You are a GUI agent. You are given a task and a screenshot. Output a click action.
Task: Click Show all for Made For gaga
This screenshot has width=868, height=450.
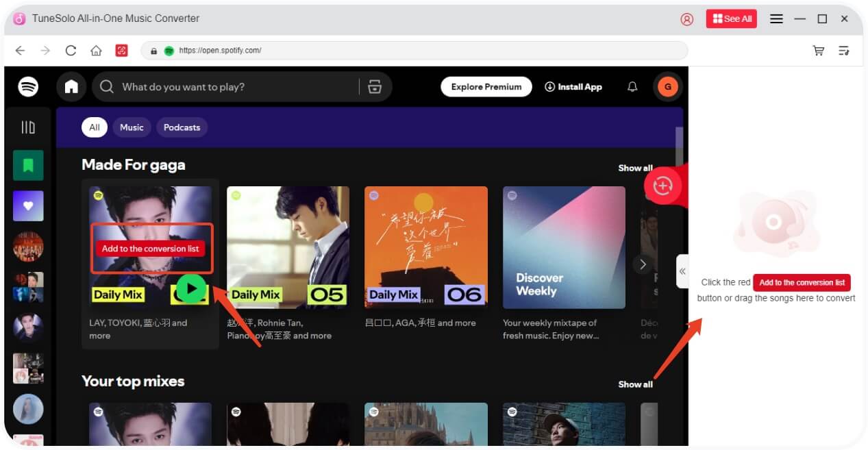tap(635, 168)
